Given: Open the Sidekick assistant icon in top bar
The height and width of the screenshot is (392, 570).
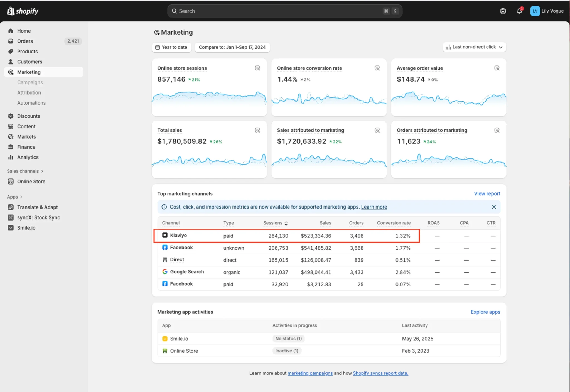Looking at the screenshot, I should pos(503,11).
